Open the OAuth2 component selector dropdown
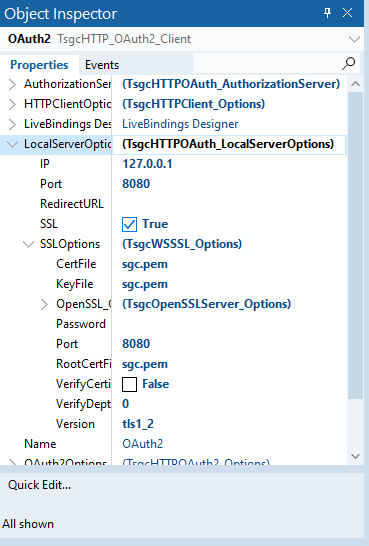The height and width of the screenshot is (546, 369). [x=354, y=39]
